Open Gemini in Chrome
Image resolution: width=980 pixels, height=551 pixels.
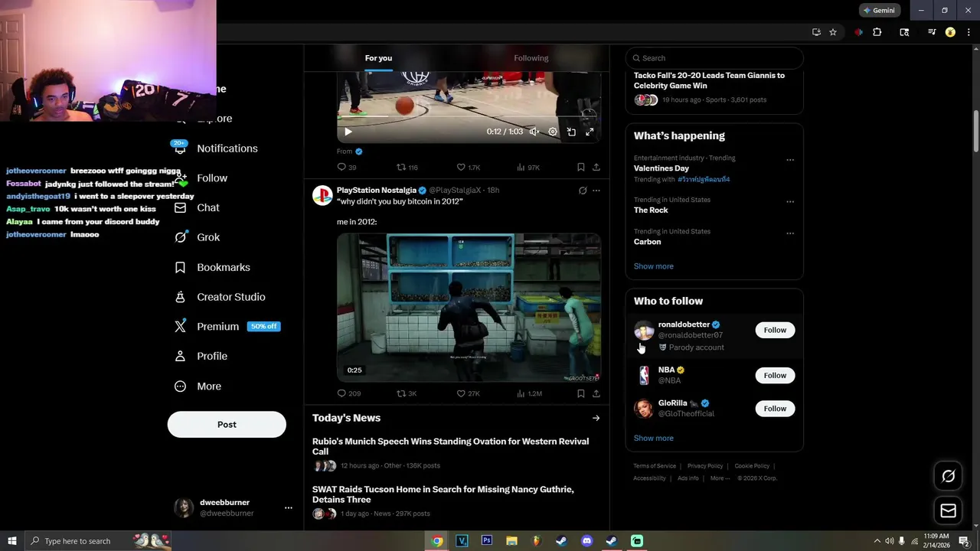pyautogui.click(x=879, y=11)
